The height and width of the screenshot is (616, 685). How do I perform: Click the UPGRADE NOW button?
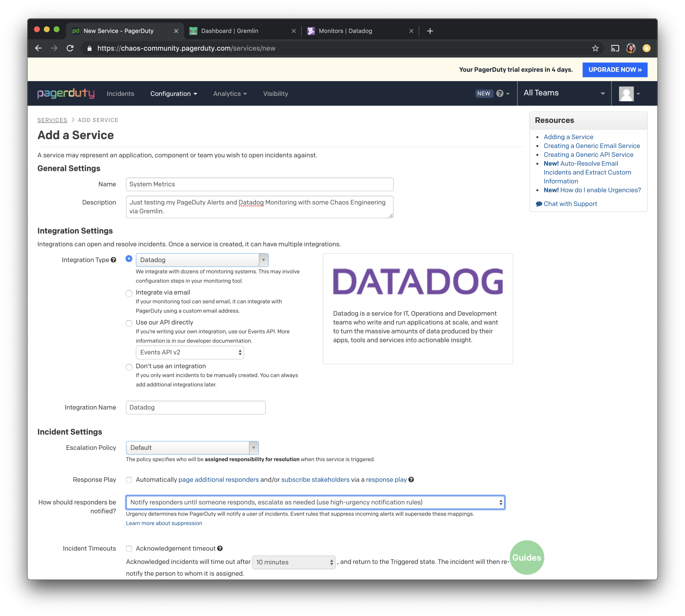tap(615, 70)
